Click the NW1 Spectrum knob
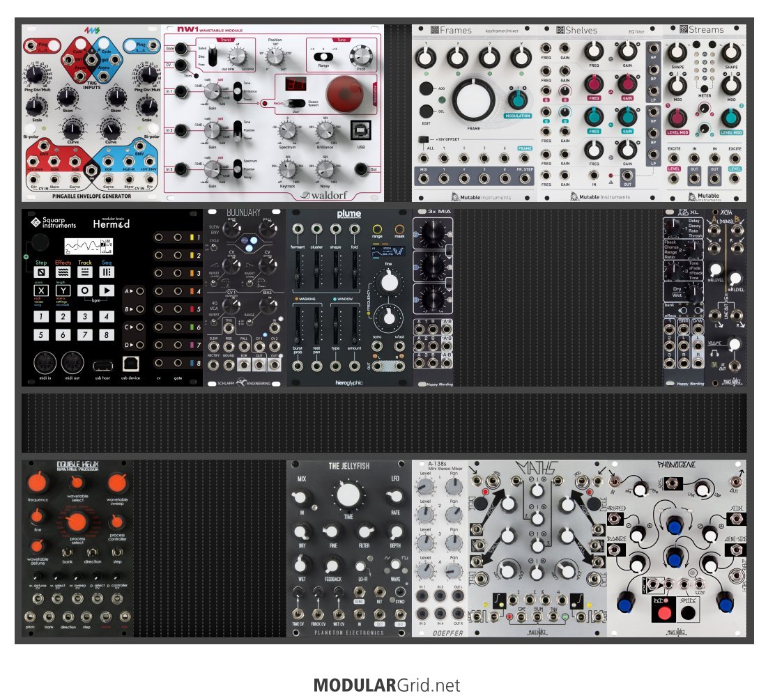This screenshot has height=700, width=775. pyautogui.click(x=287, y=131)
